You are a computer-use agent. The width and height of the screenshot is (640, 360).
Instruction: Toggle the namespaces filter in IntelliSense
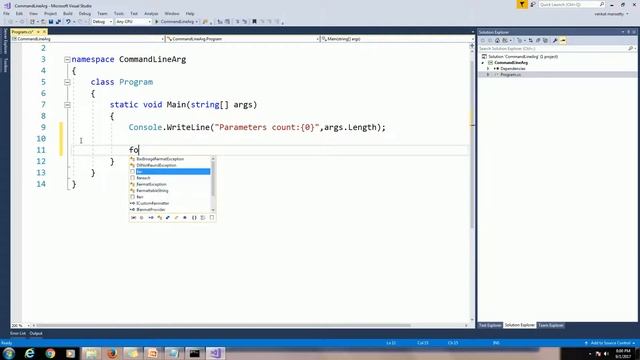pyautogui.click(x=194, y=218)
